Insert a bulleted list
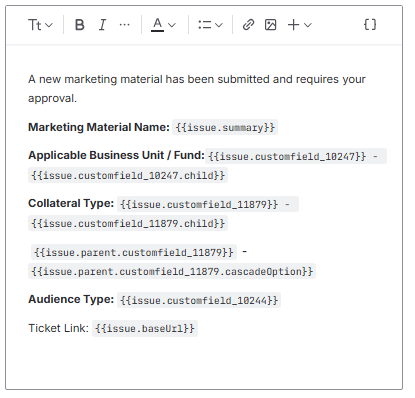The width and height of the screenshot is (415, 398). [205, 25]
